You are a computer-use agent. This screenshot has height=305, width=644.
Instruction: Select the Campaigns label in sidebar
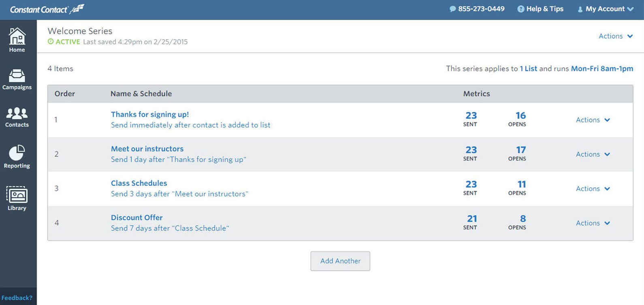pyautogui.click(x=17, y=87)
